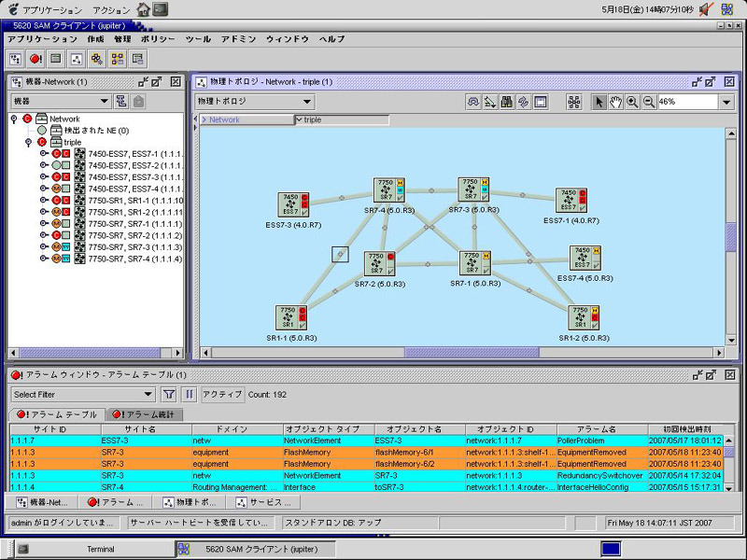Click the equipment tree horizontal scrollbar
Image resolution: width=747 pixels, height=560 pixels.
tap(89, 353)
